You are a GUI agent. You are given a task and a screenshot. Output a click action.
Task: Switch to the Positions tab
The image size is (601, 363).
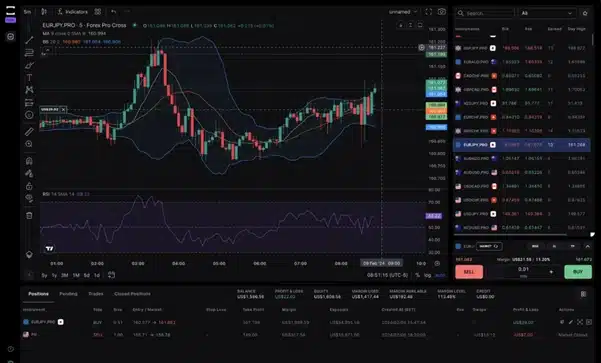coord(38,294)
